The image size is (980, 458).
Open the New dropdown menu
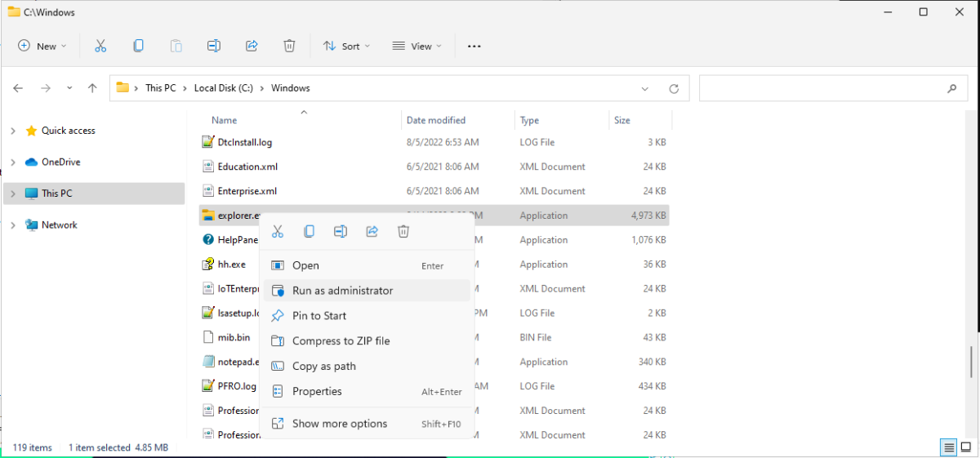42,47
